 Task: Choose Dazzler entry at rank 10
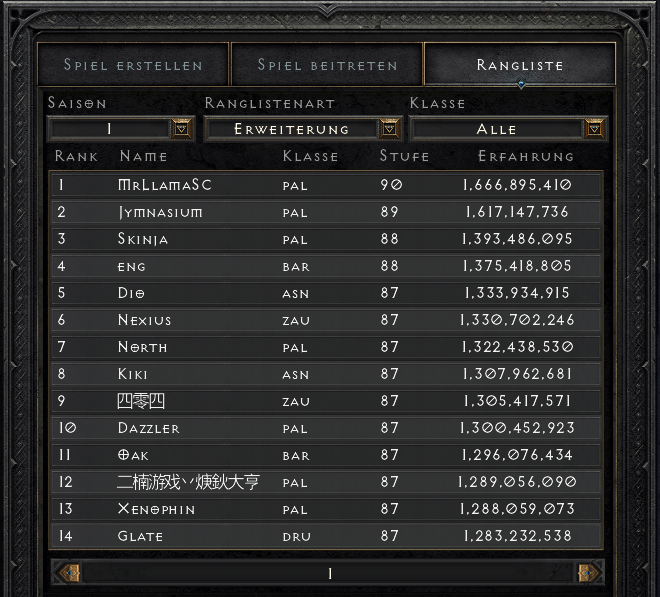point(326,428)
